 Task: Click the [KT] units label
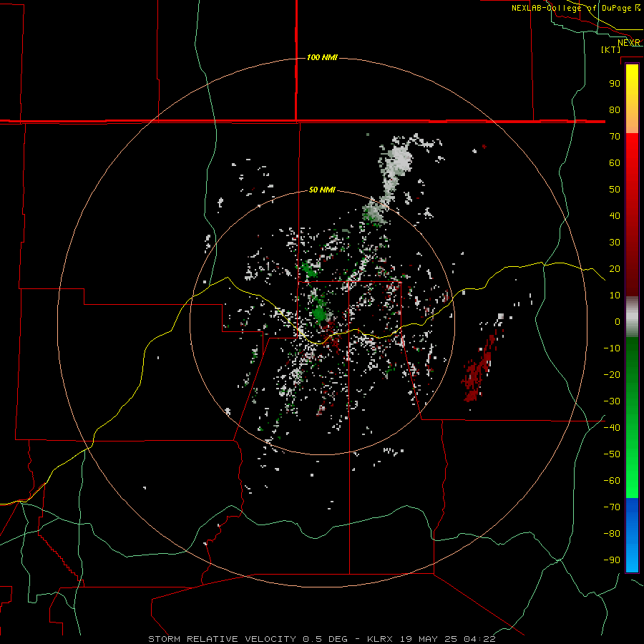click(x=611, y=49)
